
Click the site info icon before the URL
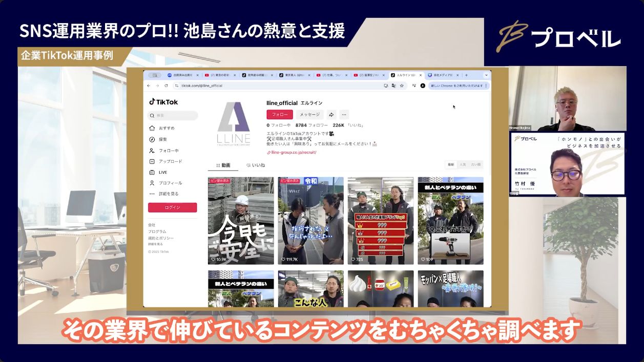pyautogui.click(x=176, y=86)
